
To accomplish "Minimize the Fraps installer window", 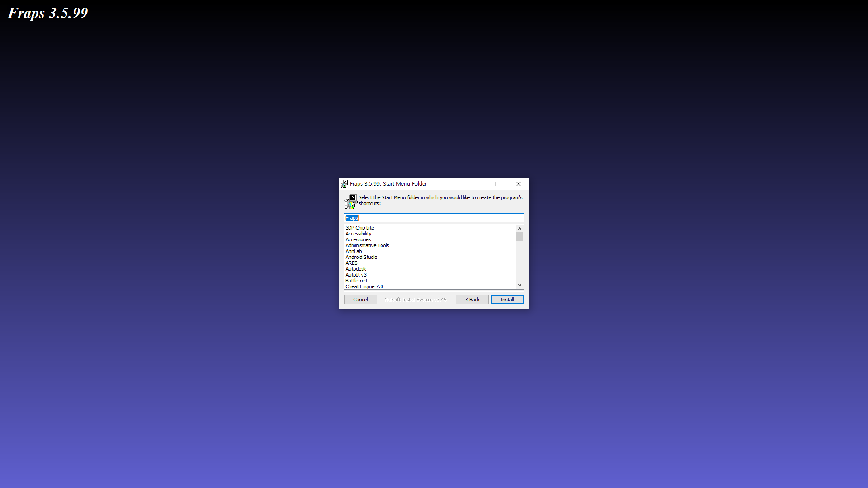I will coord(477,184).
